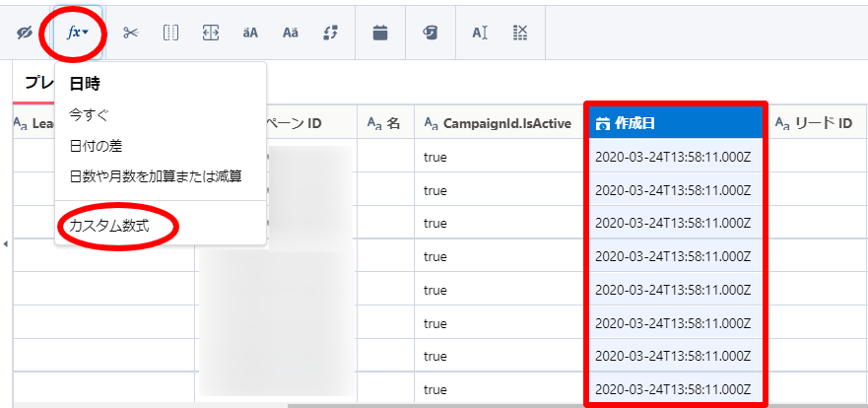The height and width of the screenshot is (408, 868).
Task: Click the リード ID column header
Action: pos(815,123)
